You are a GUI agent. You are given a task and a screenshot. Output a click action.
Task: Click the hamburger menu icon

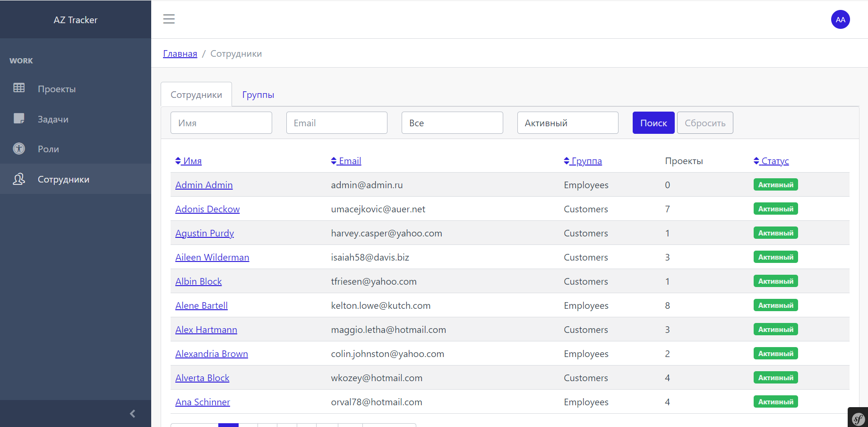(169, 19)
